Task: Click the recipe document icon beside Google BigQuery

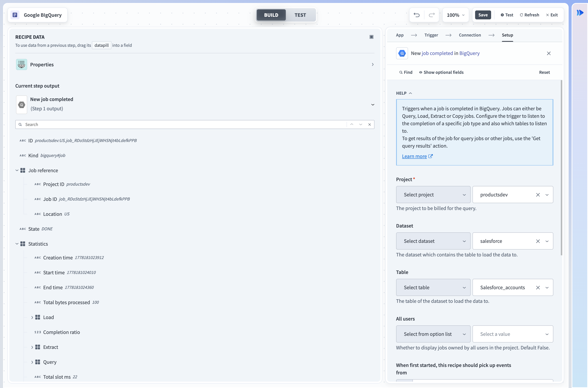Action: (15, 15)
